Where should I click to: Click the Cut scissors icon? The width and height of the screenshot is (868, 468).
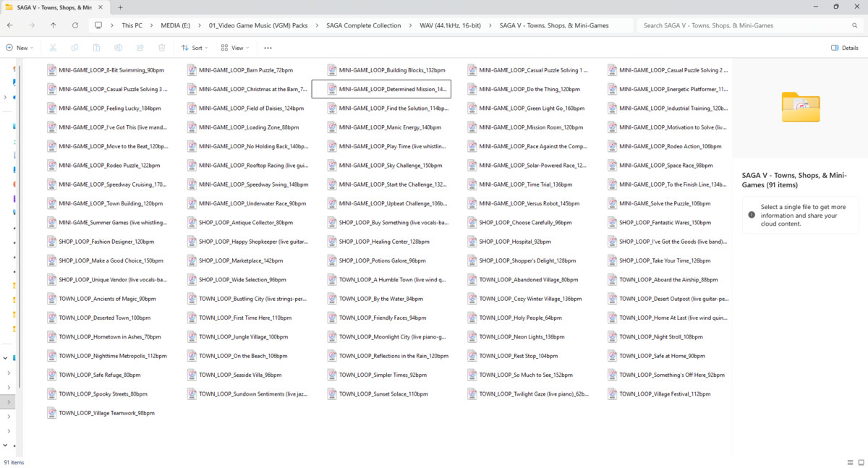(54, 48)
